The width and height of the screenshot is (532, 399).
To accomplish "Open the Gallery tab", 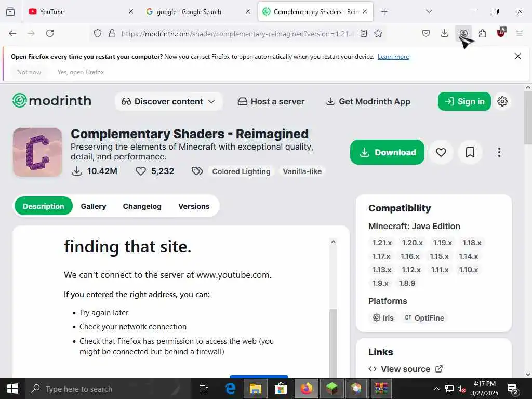I will pos(94,206).
